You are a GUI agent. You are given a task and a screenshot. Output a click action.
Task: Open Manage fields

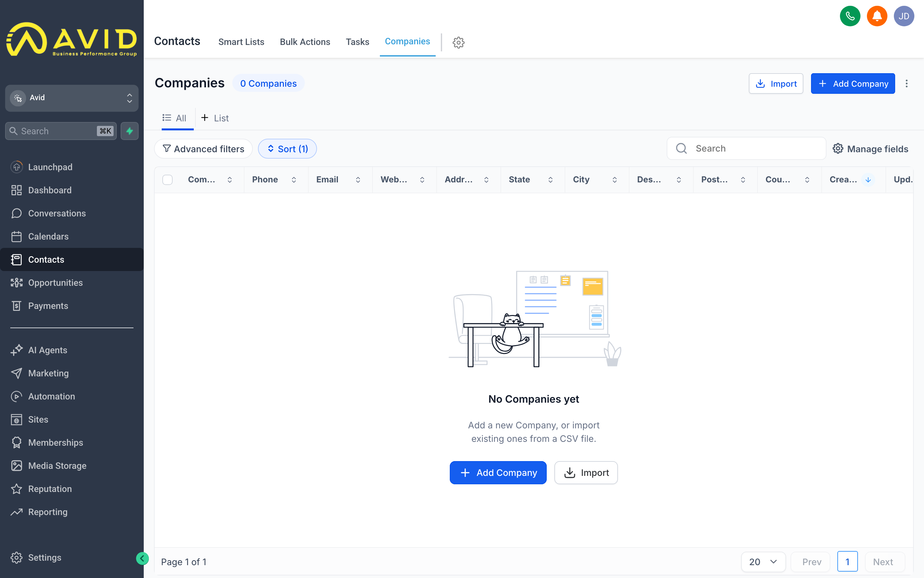tap(870, 149)
